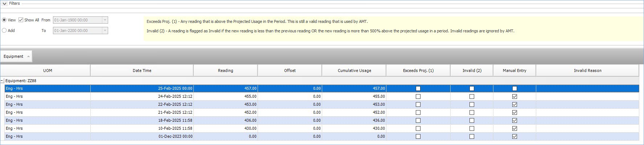
Task: Sort by the Reading column header
Action: (226, 71)
